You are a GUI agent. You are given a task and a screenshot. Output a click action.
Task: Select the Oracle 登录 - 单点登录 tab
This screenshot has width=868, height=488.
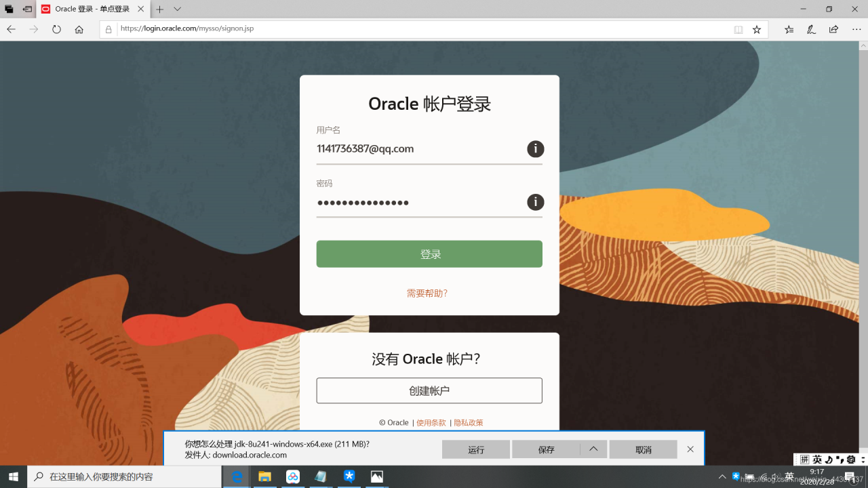pyautogui.click(x=94, y=9)
